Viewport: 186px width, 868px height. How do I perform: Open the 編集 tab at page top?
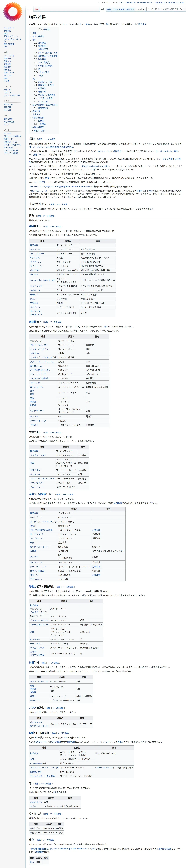tap(109, 9)
